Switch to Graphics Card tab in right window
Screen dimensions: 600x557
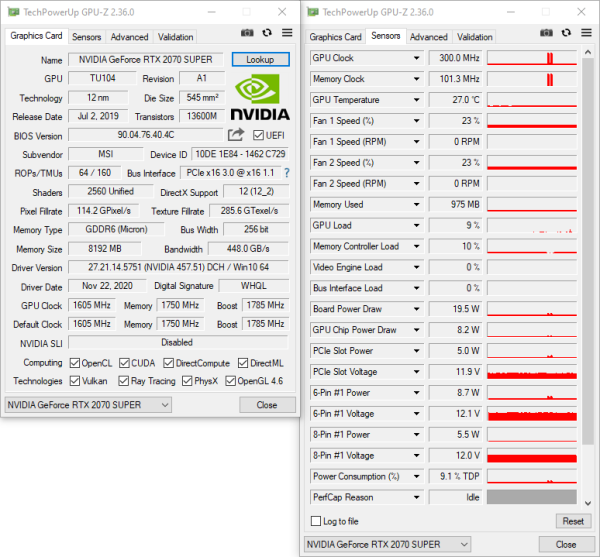click(335, 37)
